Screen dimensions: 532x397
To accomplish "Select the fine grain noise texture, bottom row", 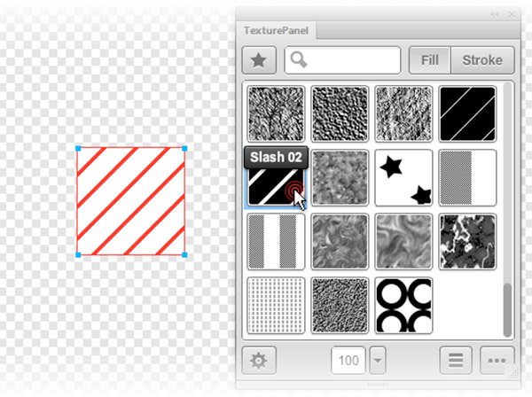I will [x=340, y=306].
